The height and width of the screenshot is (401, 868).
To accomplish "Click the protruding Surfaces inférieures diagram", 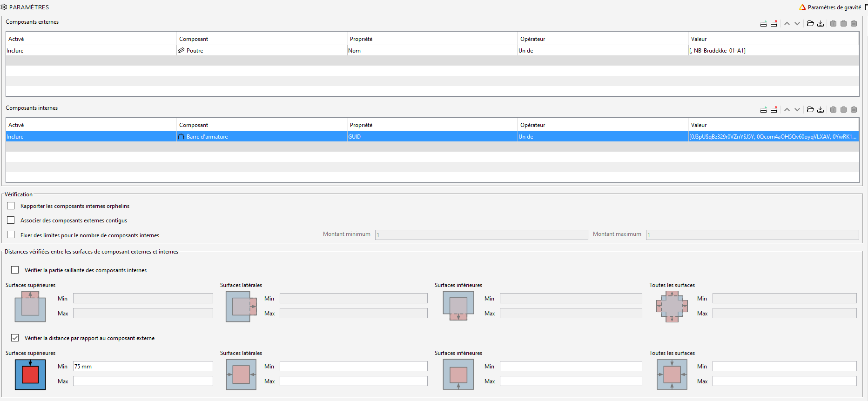I will pos(458,307).
